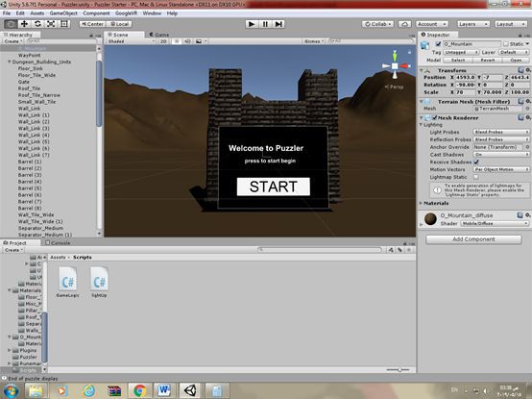Click the START button in scene
The width and height of the screenshot is (532, 399).
click(274, 187)
